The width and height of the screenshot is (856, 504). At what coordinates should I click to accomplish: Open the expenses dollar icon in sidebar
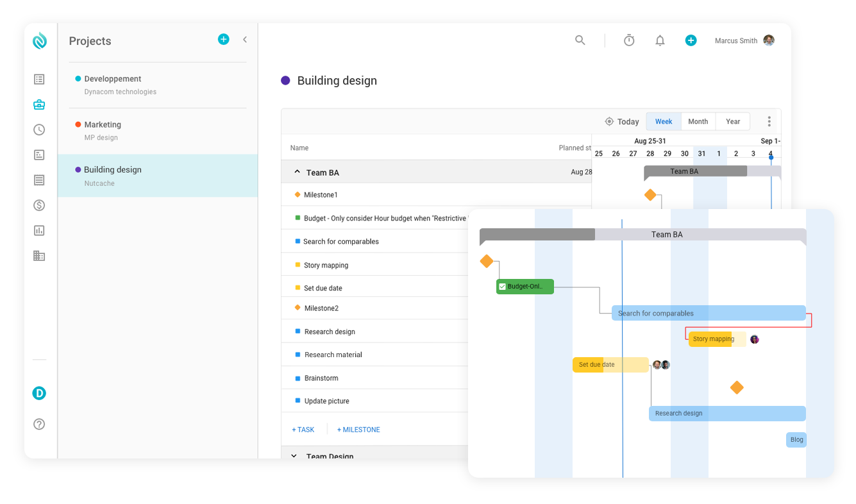click(39, 205)
